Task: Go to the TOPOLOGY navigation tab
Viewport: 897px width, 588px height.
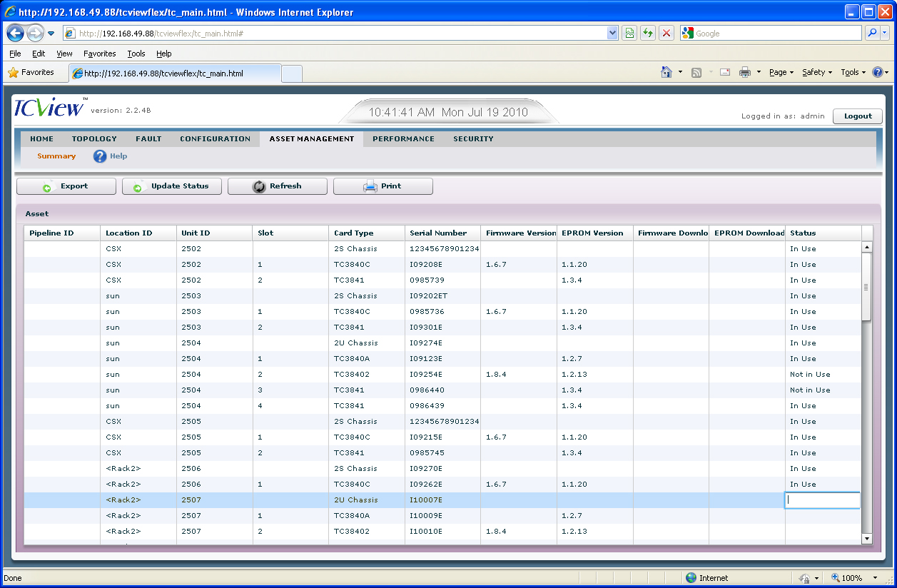Action: tap(94, 139)
